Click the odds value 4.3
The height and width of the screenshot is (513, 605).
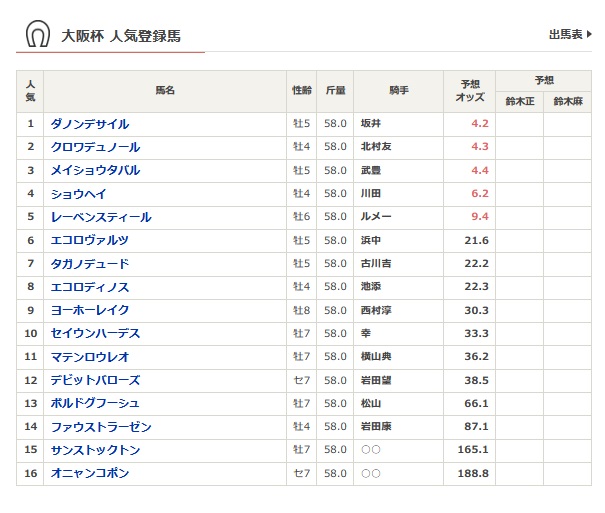coord(480,147)
